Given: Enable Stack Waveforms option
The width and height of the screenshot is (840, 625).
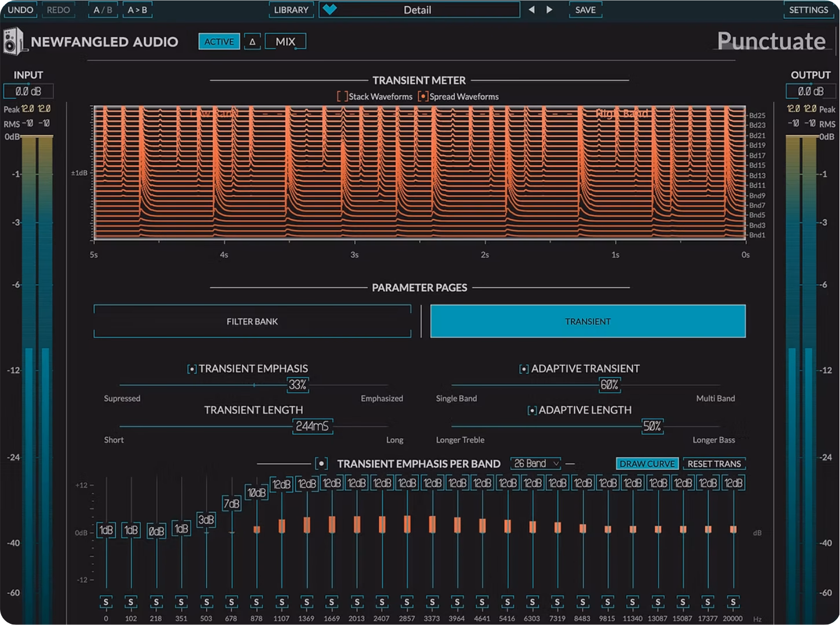Looking at the screenshot, I should click(x=342, y=97).
